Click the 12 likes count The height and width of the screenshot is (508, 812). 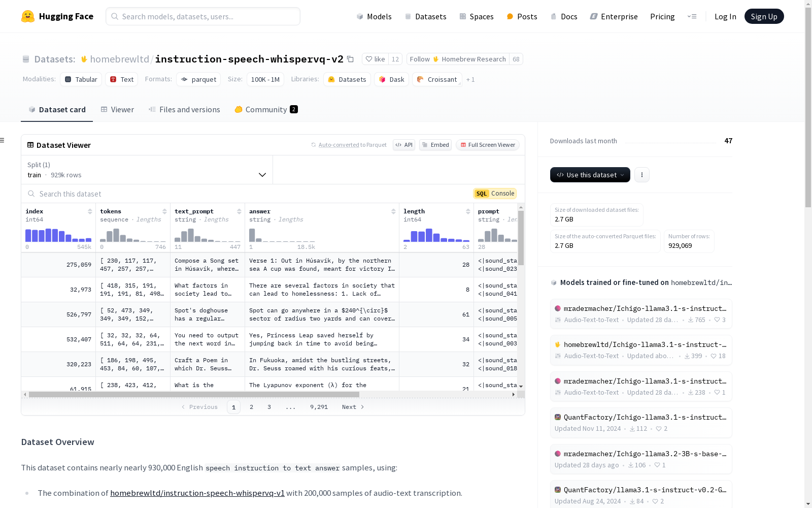click(x=395, y=59)
